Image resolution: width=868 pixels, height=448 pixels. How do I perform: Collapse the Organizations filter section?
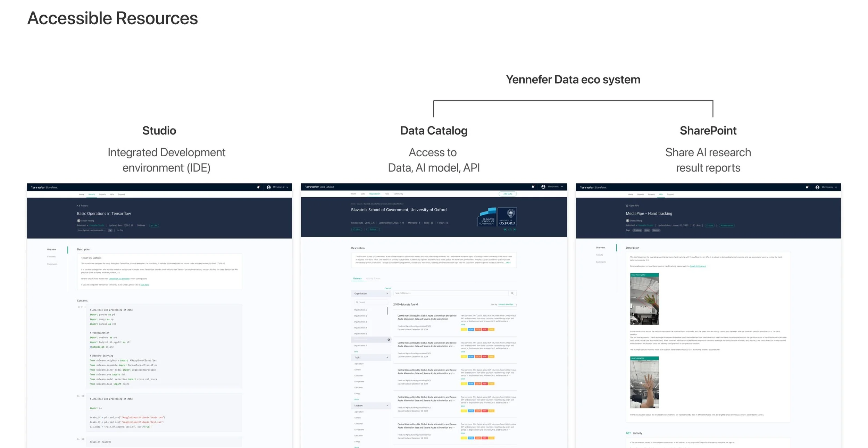[x=387, y=293]
